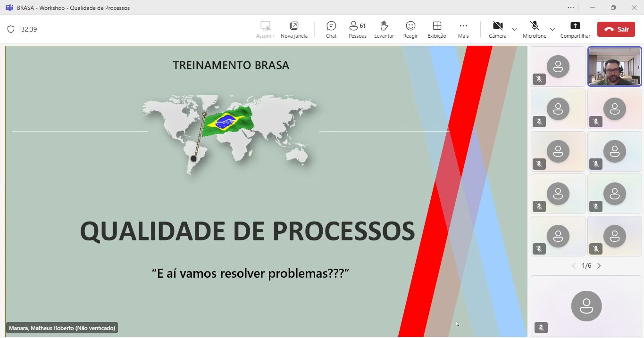Unmute the Microfone
Image resolution: width=644 pixels, height=338 pixels.
click(x=534, y=29)
